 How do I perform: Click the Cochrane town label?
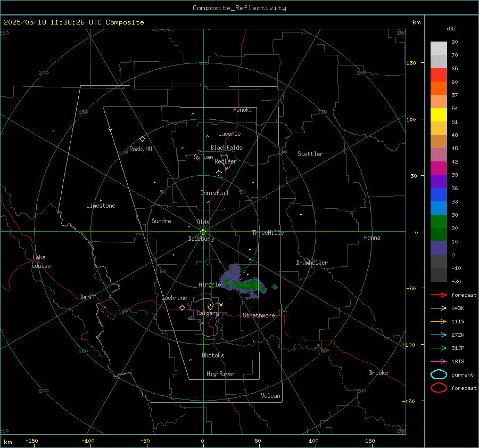(174, 298)
